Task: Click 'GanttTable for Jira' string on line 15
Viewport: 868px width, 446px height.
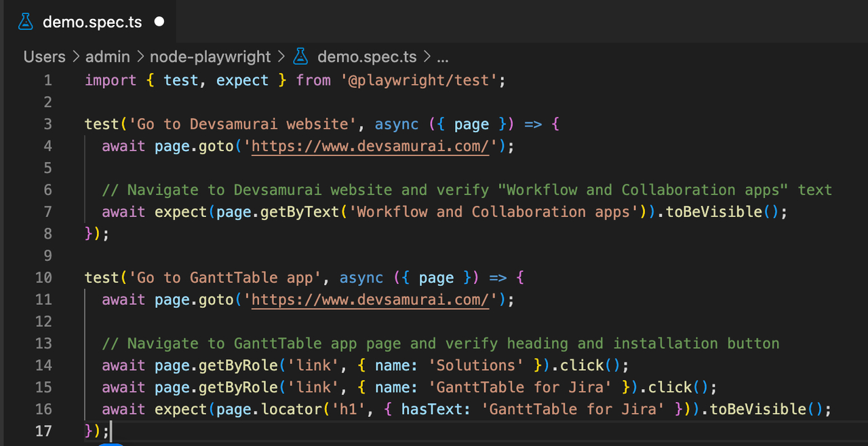Action: 520,388
